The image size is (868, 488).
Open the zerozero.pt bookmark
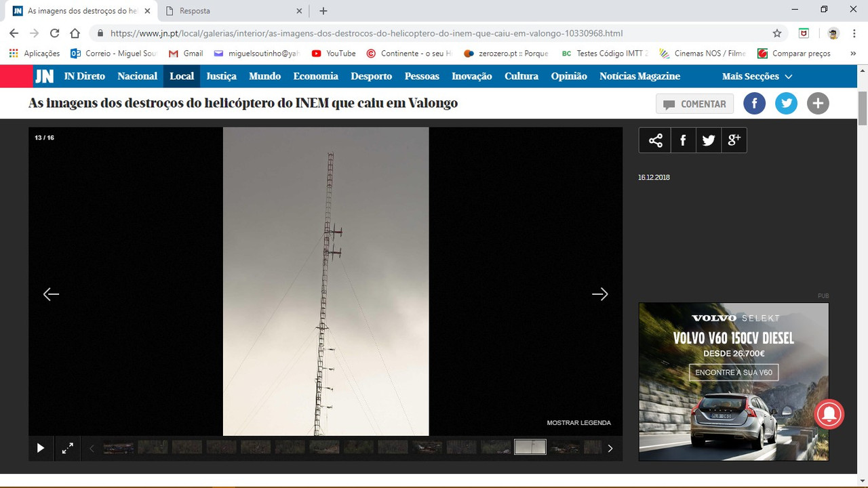(x=506, y=54)
